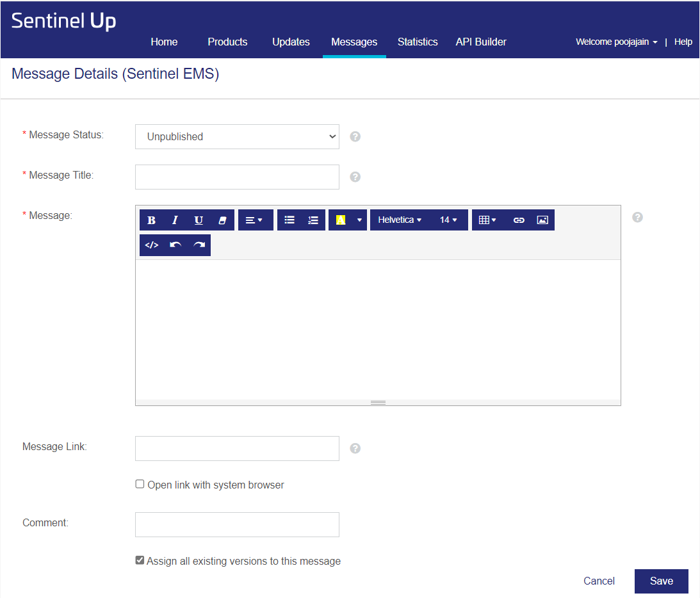Clear formatting with the eraser icon
The height and width of the screenshot is (598, 700).
(222, 220)
